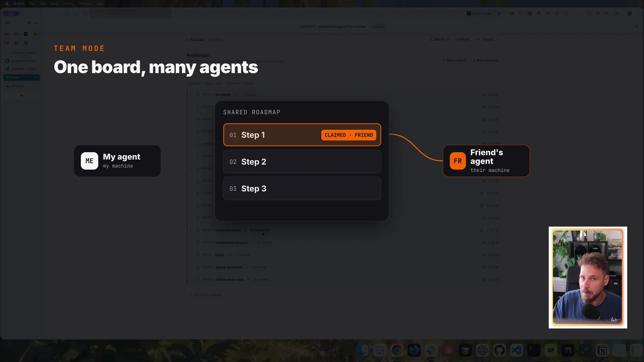Select the Claude tab in sidebar

(22, 77)
